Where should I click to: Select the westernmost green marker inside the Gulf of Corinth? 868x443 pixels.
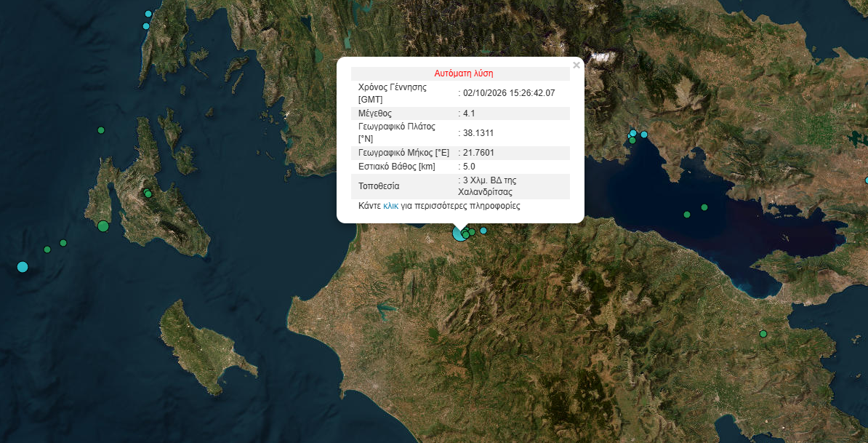[x=687, y=215]
